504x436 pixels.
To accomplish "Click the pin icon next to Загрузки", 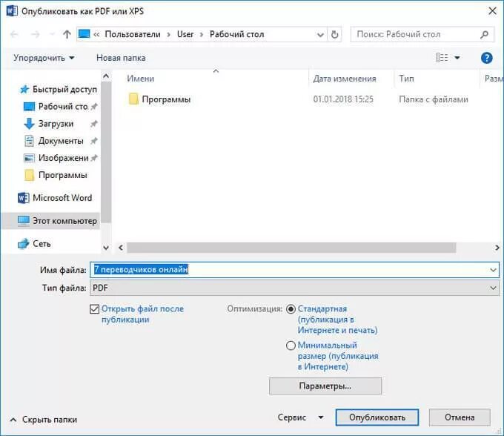I will pos(94,124).
